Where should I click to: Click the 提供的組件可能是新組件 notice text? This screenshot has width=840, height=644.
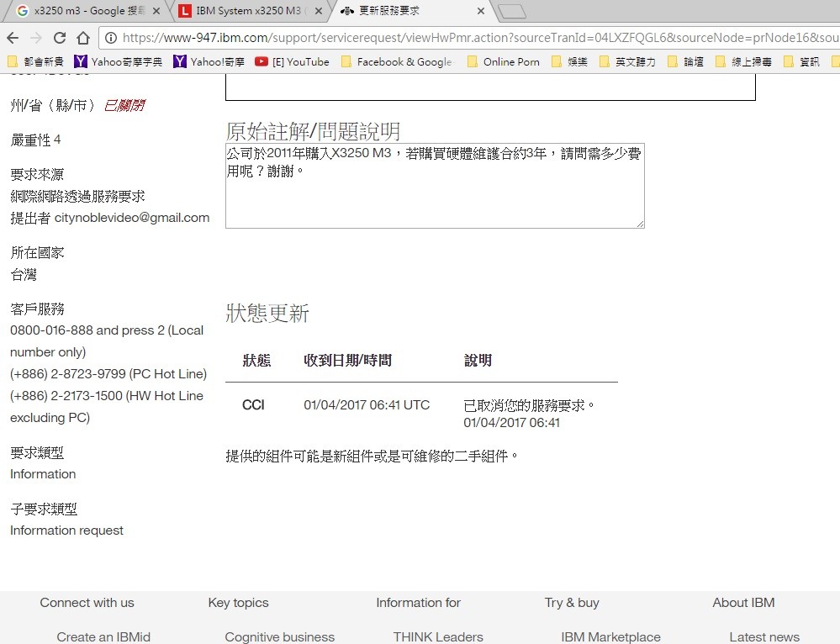(372, 457)
